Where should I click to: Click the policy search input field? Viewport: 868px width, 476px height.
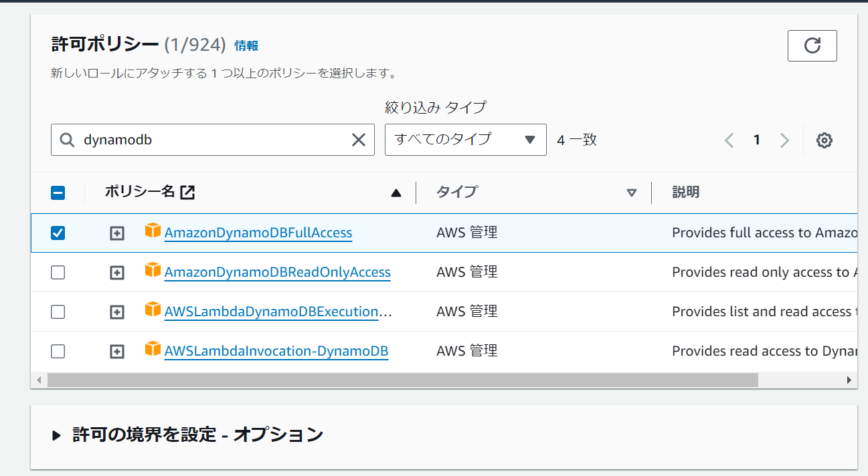click(x=213, y=140)
